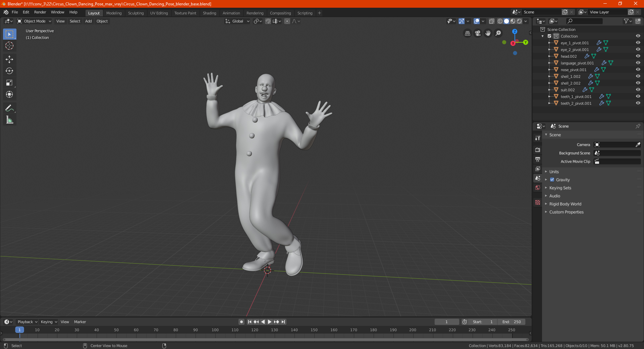Switch to orthographic grid view icon
This screenshot has width=644, height=349.
[467, 33]
